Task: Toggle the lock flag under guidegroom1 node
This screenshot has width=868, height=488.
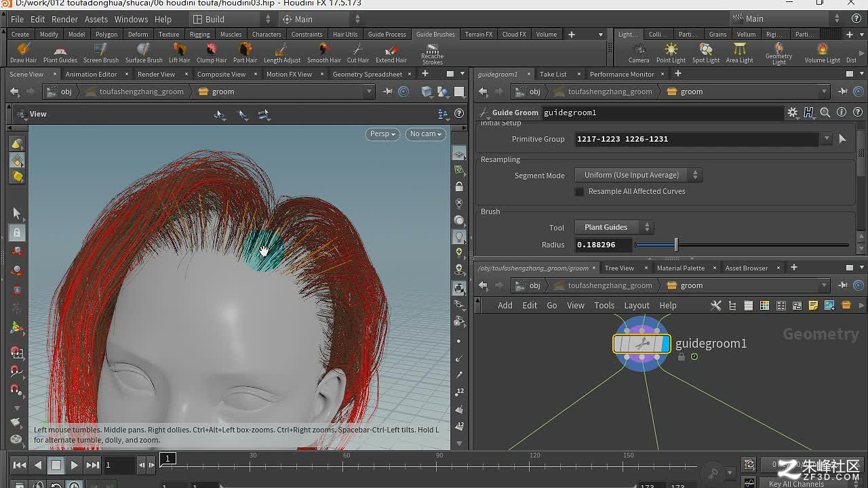Action: point(682,357)
